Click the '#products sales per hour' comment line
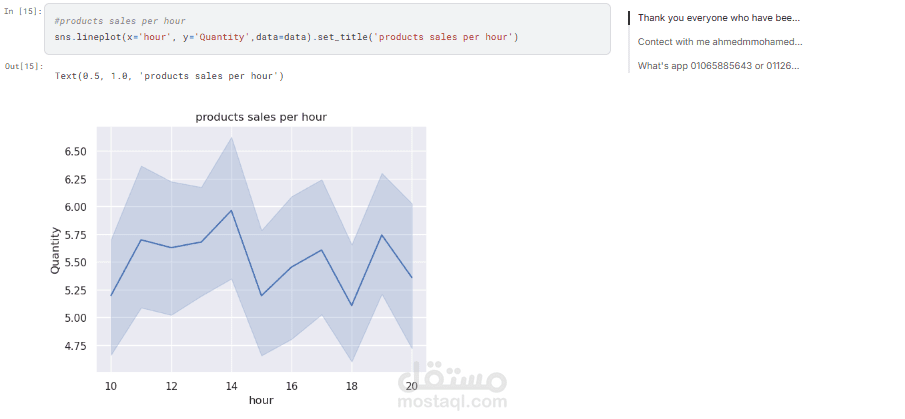 click(120, 21)
